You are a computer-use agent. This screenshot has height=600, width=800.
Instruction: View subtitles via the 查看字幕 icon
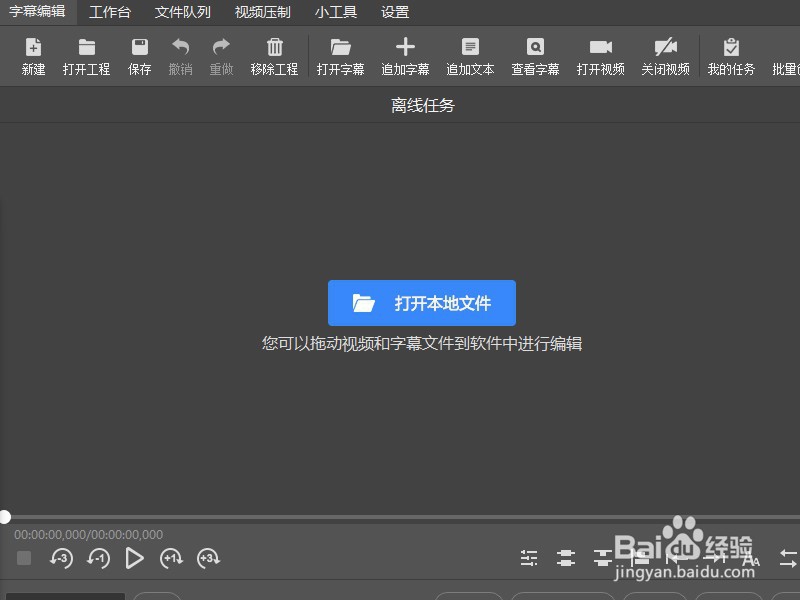[x=535, y=55]
